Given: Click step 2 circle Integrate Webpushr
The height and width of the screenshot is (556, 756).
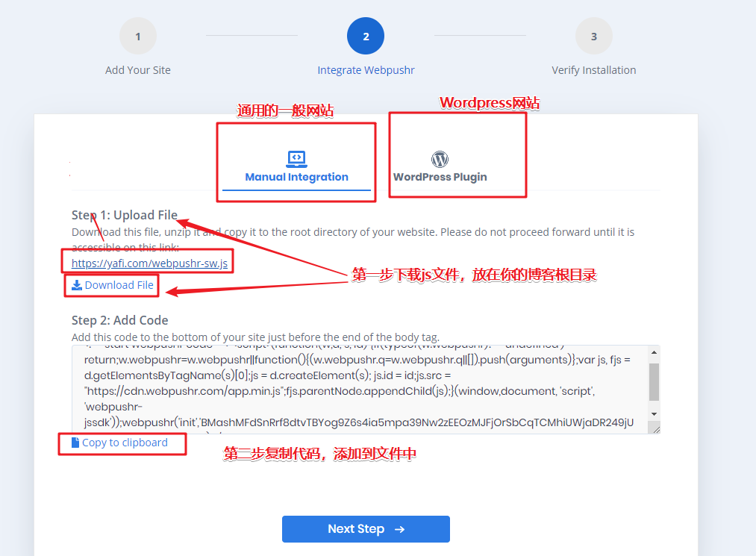Looking at the screenshot, I should pos(366,36).
